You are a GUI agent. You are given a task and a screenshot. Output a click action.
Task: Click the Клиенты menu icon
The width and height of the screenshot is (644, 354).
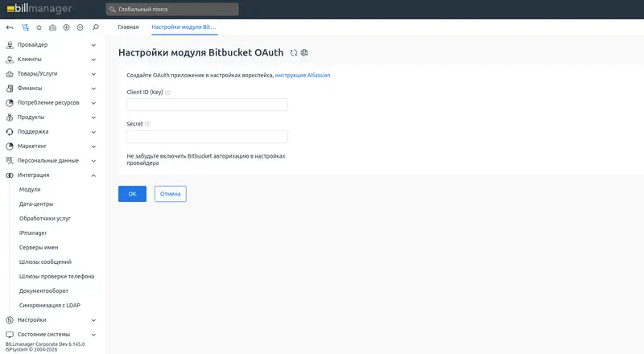click(10, 60)
